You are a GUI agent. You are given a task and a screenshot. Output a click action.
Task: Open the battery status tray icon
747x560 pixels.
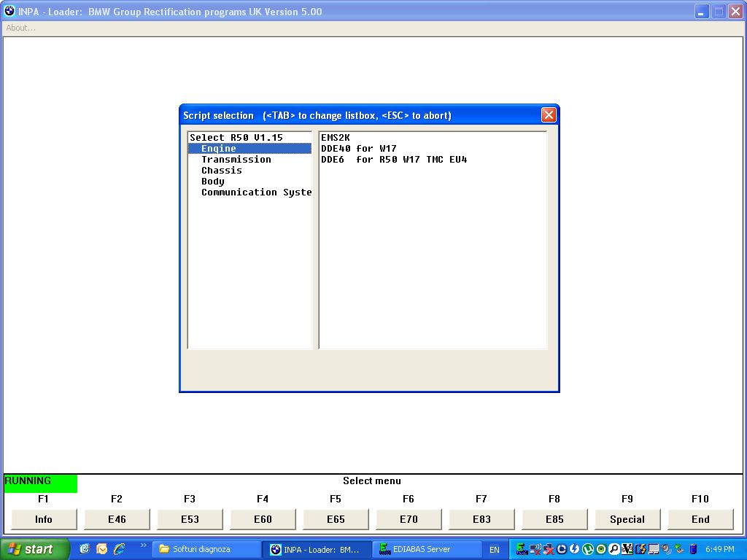[693, 549]
